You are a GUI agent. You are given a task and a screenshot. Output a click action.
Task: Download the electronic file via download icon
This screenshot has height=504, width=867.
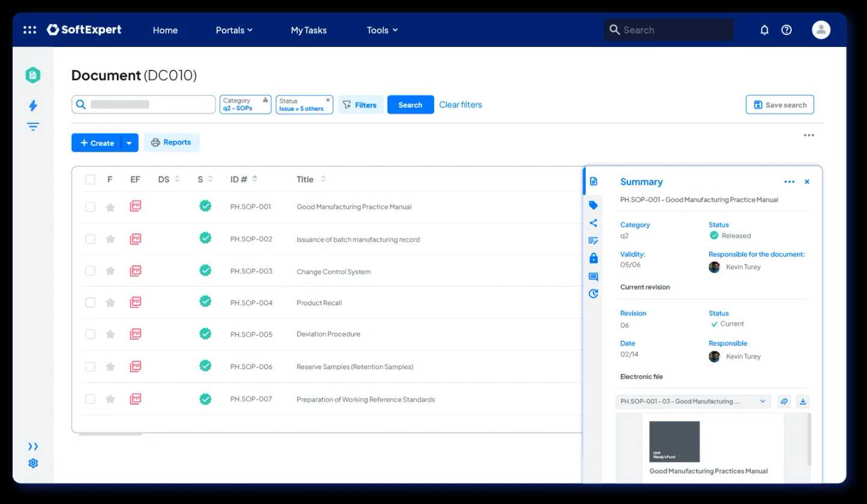pyautogui.click(x=803, y=401)
